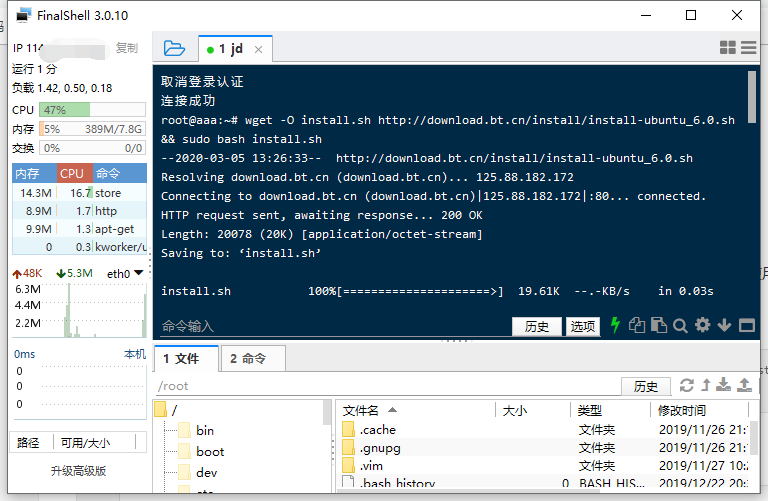Screen dimensions: 768x501
Task: Go to parent directory up arrow icon
Action: [x=706, y=385]
